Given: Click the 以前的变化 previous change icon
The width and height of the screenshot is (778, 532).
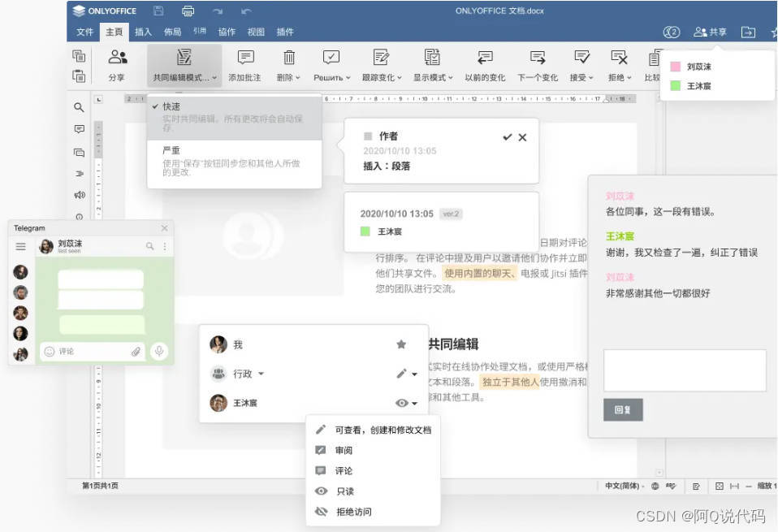Looking at the screenshot, I should (x=485, y=58).
